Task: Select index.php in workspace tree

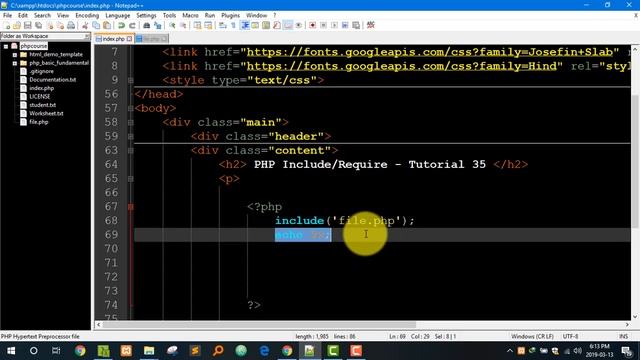Action: [x=41, y=88]
